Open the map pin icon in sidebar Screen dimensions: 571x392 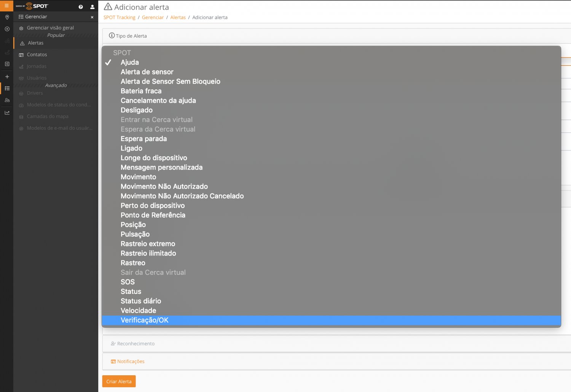[x=7, y=17]
